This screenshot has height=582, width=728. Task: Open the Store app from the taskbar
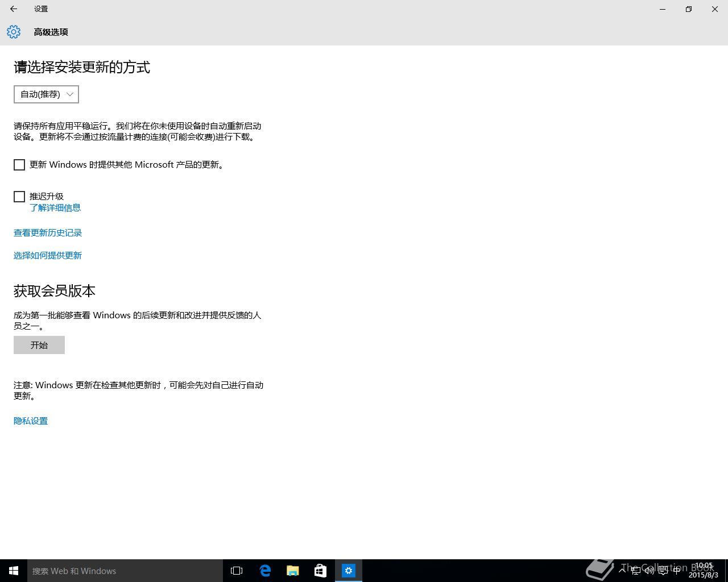[x=321, y=571]
